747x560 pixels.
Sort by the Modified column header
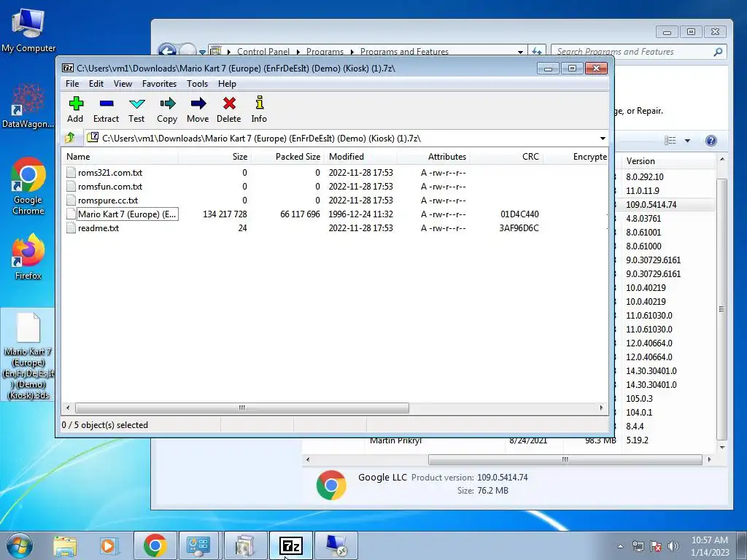point(360,157)
